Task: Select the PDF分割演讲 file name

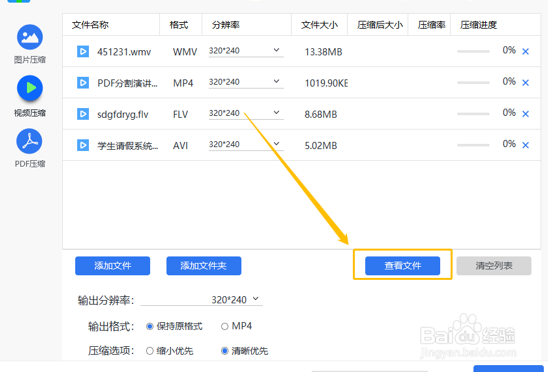Action: pyautogui.click(x=127, y=83)
